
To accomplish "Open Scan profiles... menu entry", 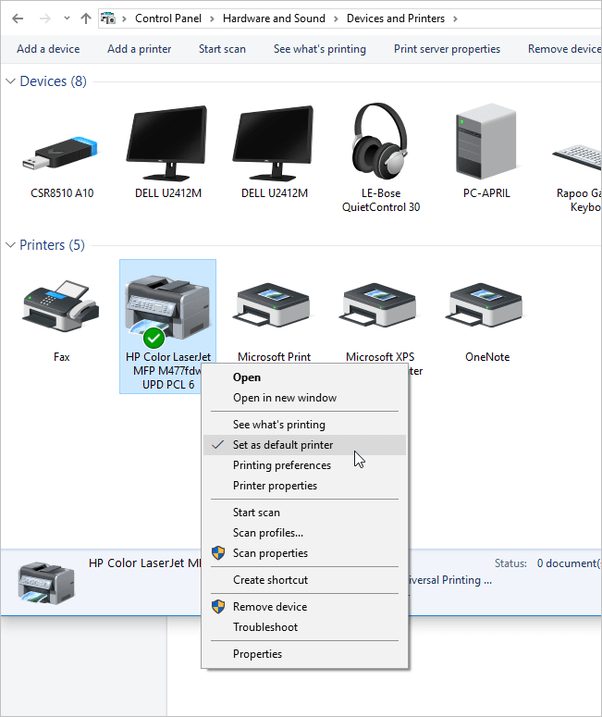I will click(x=304, y=533).
